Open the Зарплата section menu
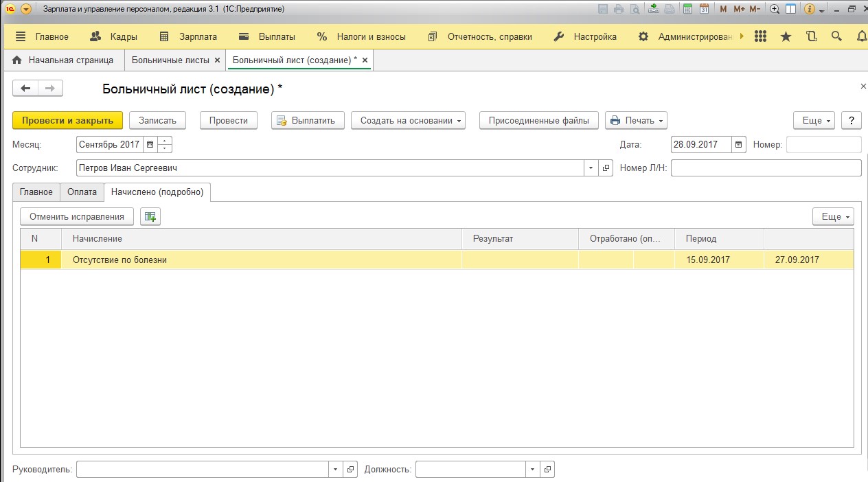Viewport: 868px width, 482px height. tap(187, 36)
